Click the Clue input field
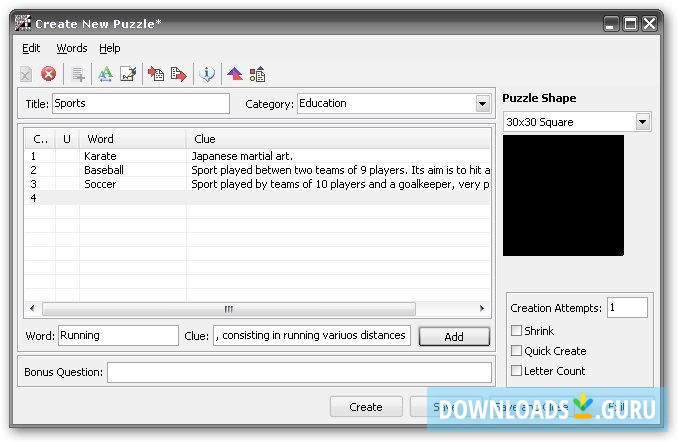The width and height of the screenshot is (678, 442). pyautogui.click(x=311, y=336)
